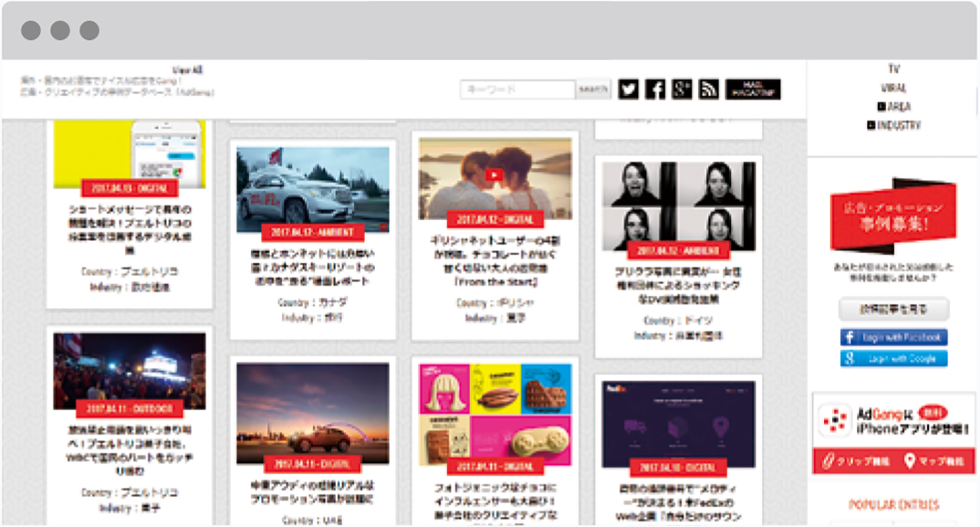Click the Industry value on yellow smartphone card
The height and width of the screenshot is (527, 980).
click(150, 287)
